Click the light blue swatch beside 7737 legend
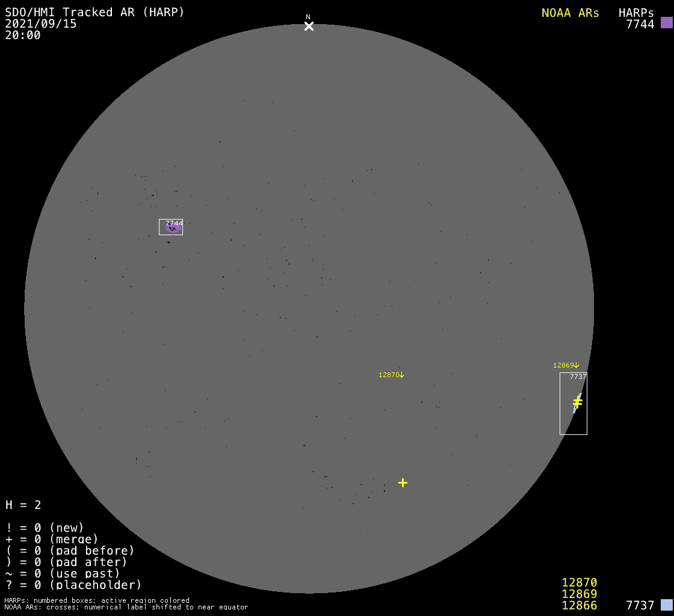This screenshot has height=616, width=674. click(x=666, y=605)
